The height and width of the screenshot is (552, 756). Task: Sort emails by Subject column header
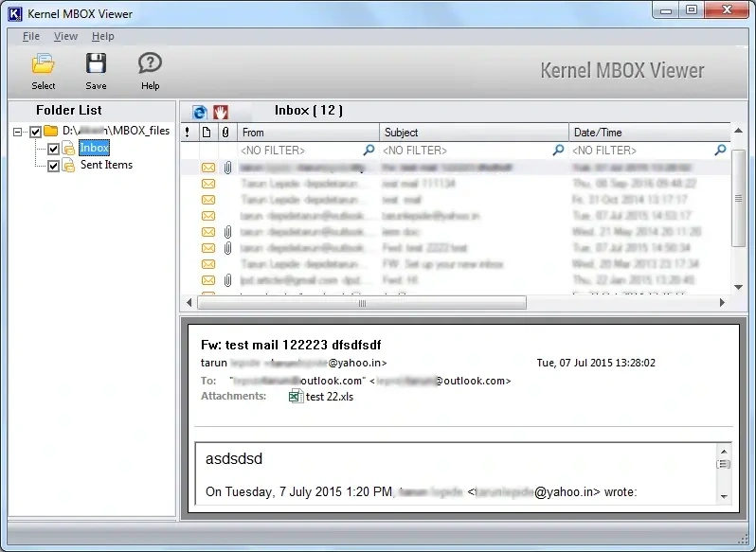pyautogui.click(x=475, y=133)
